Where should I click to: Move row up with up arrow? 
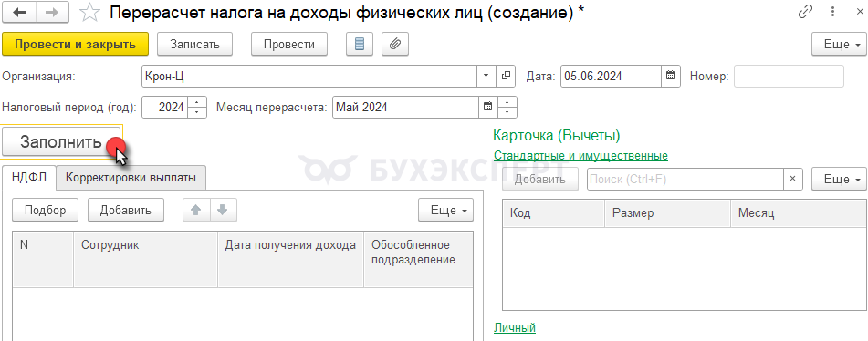(x=196, y=210)
